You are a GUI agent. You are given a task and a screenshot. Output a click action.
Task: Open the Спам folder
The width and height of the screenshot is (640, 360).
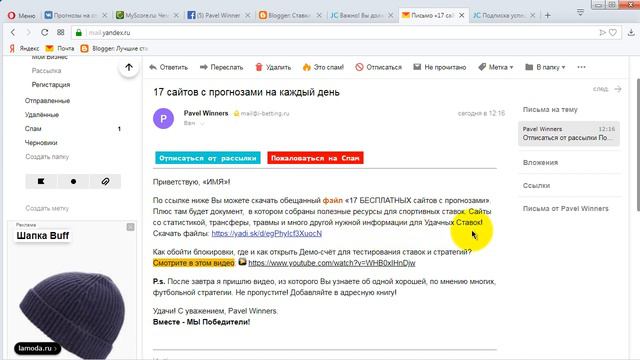(33, 129)
